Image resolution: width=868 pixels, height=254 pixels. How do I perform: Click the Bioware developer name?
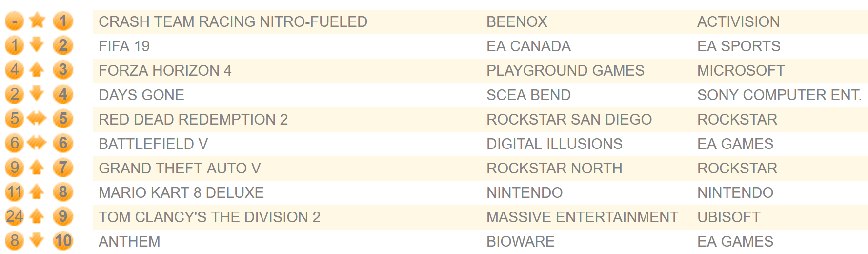520,242
